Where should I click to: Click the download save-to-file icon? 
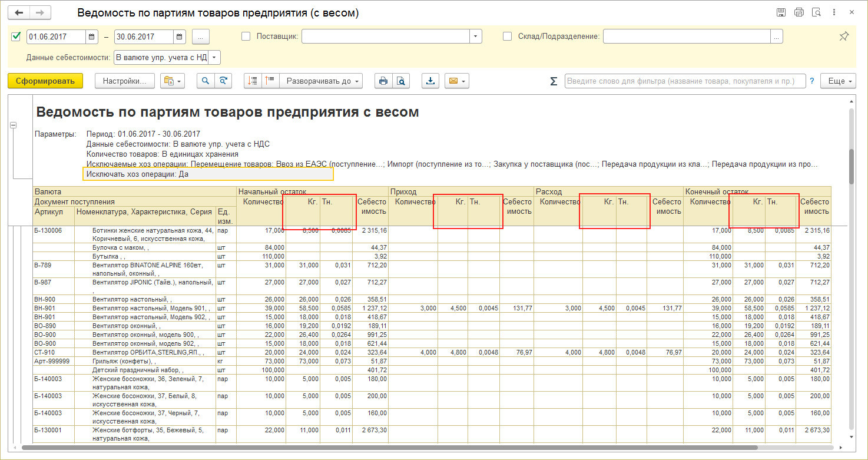[x=430, y=81]
